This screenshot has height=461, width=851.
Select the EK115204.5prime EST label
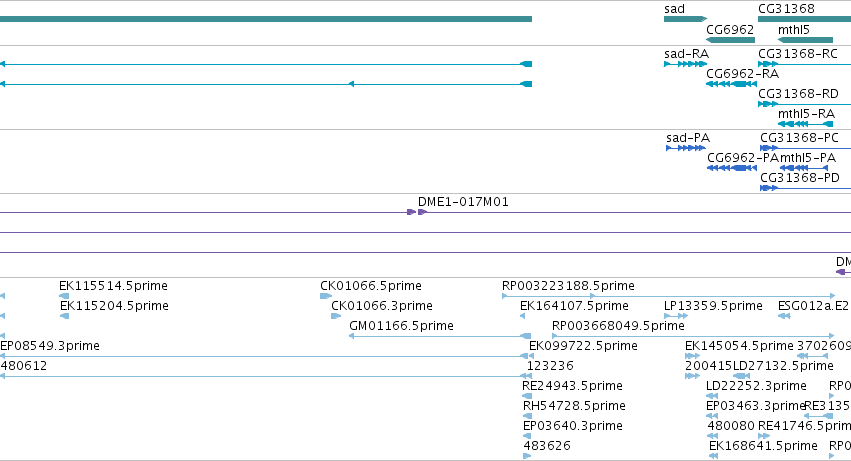tap(114, 306)
